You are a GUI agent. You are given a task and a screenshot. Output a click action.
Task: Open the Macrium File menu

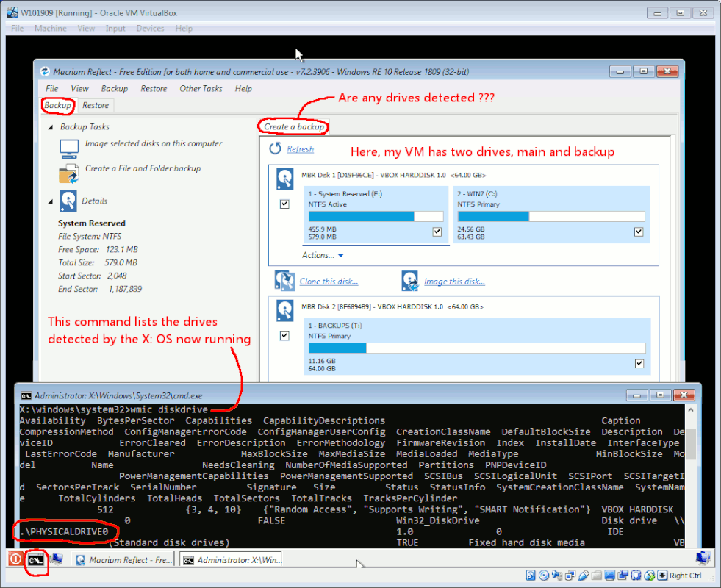51,89
